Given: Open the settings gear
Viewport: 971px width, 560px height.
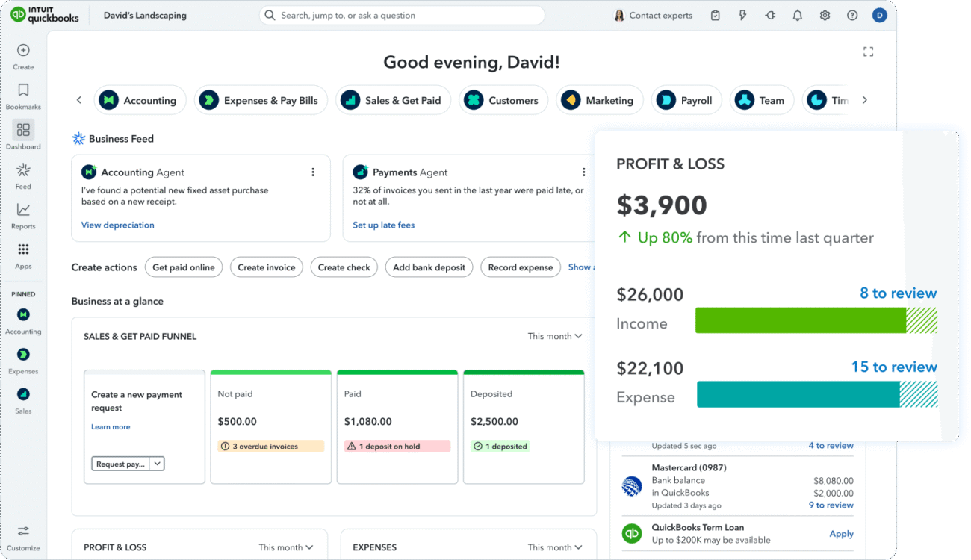Looking at the screenshot, I should tap(825, 15).
